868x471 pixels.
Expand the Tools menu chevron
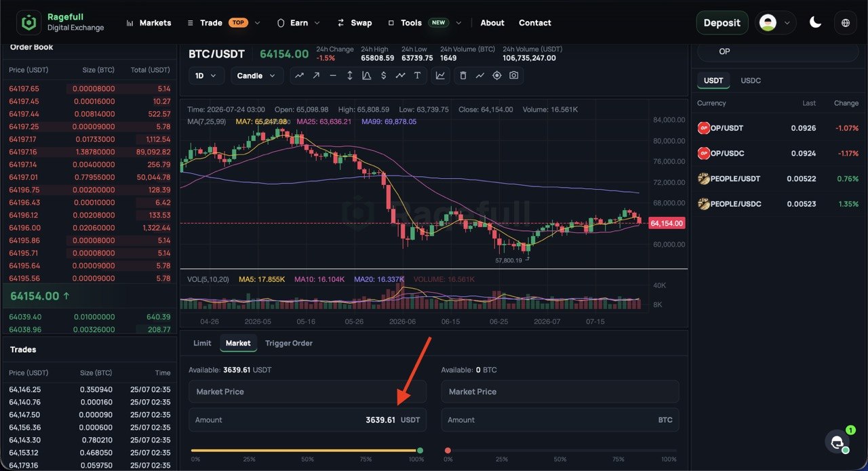click(x=458, y=23)
